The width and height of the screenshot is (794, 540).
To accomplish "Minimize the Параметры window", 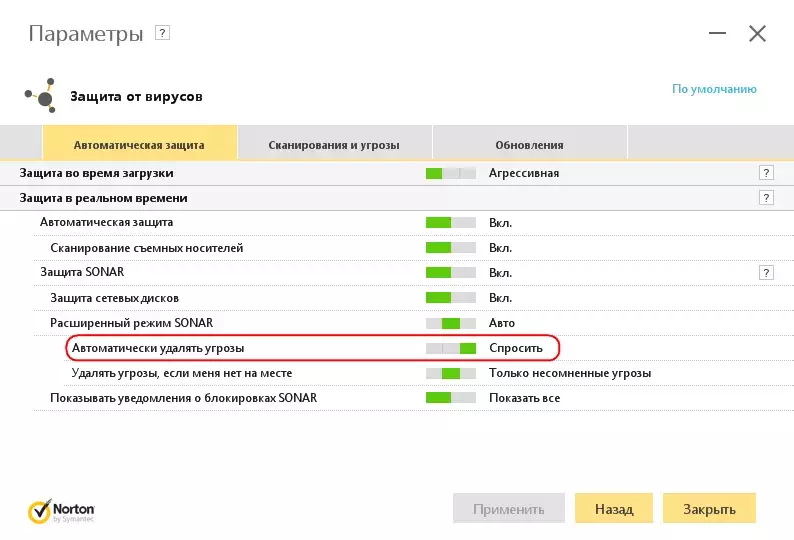I will [x=717, y=33].
